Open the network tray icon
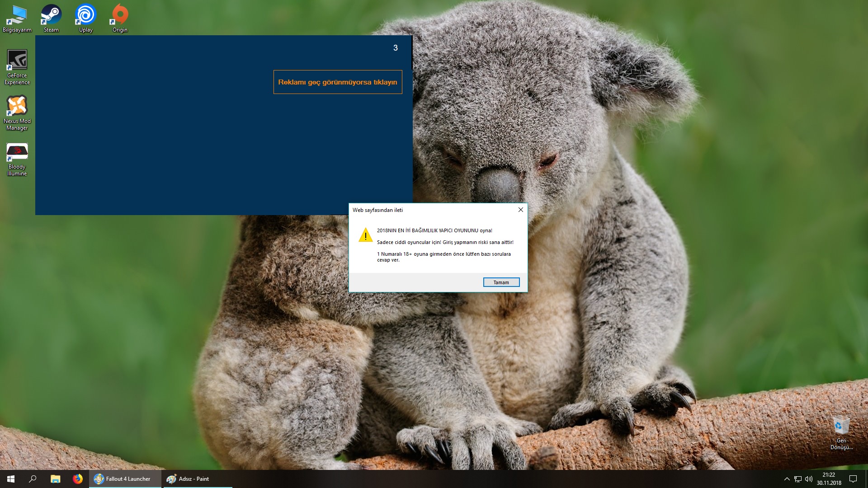The width and height of the screenshot is (868, 488). click(x=798, y=479)
